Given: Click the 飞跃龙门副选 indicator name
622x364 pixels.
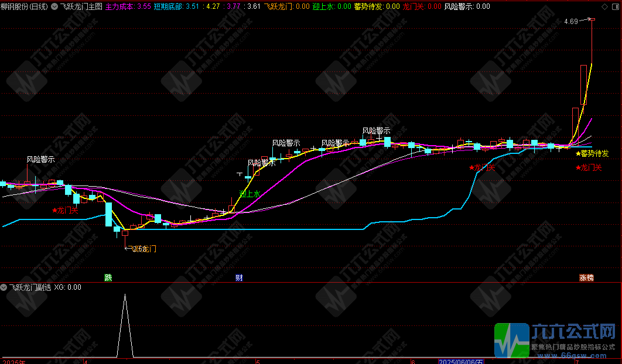Looking at the screenshot, I should [x=30, y=287].
